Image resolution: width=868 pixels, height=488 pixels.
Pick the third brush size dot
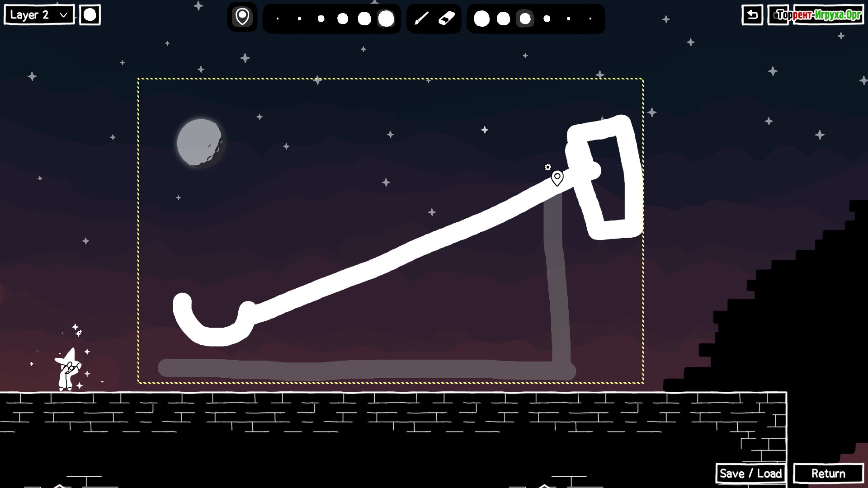tap(321, 19)
